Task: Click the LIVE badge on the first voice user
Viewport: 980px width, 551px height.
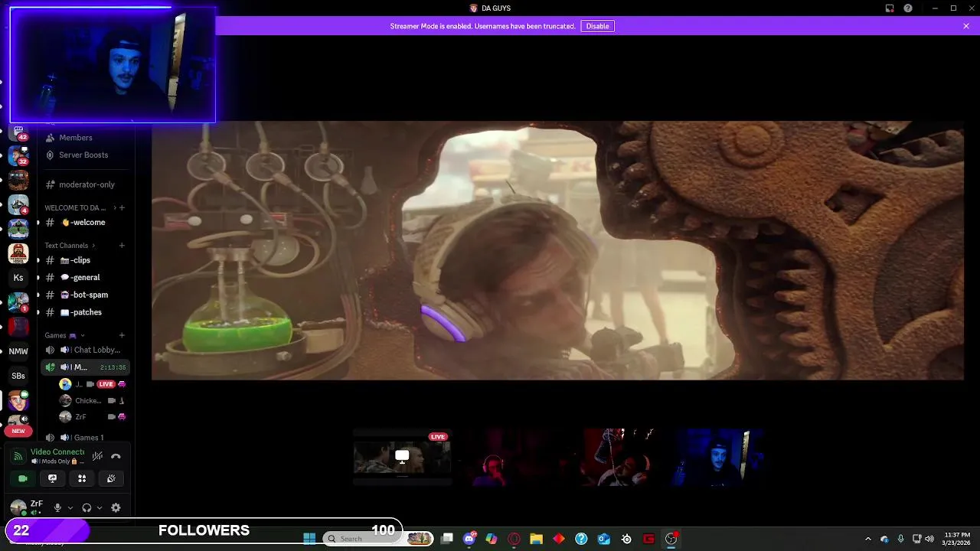Action: [x=106, y=384]
